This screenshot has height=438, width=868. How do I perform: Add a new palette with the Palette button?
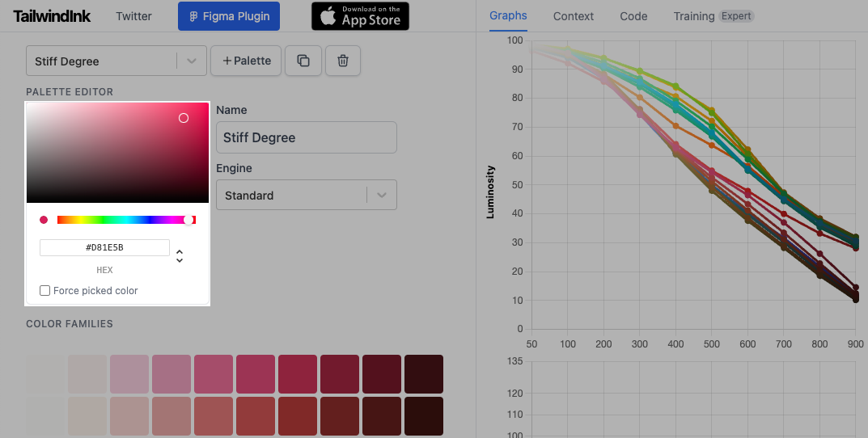[246, 61]
